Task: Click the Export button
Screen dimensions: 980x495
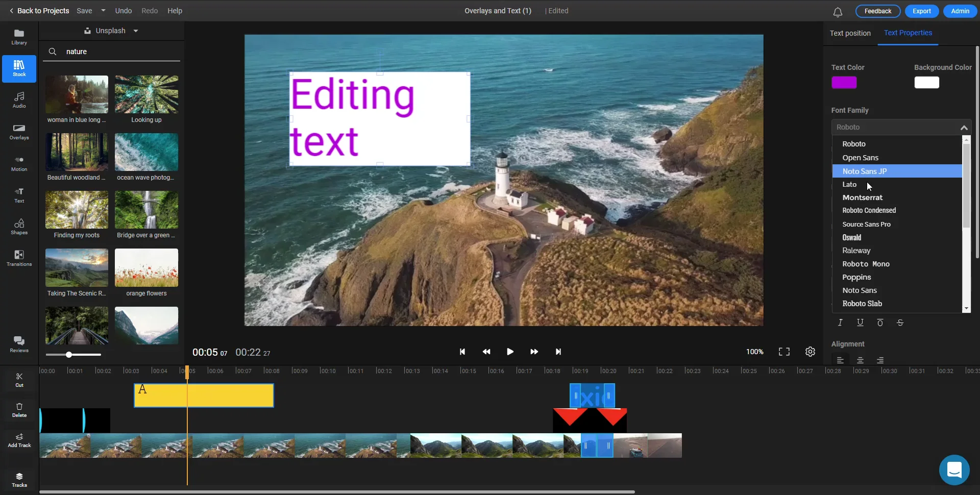Action: coord(922,11)
